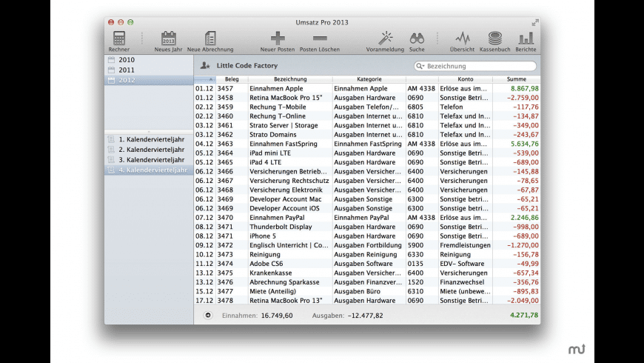Select year 2011 in sidebar
The image size is (644, 363).
tap(149, 70)
